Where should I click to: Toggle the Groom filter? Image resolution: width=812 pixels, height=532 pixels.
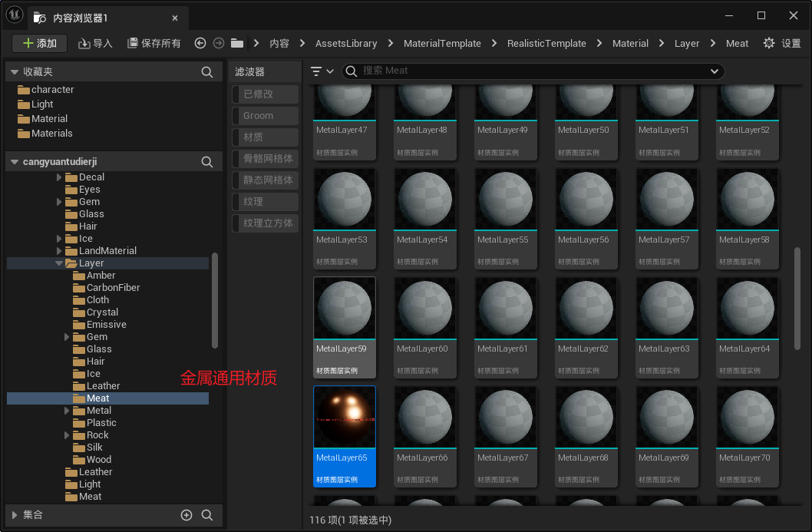tap(265, 116)
